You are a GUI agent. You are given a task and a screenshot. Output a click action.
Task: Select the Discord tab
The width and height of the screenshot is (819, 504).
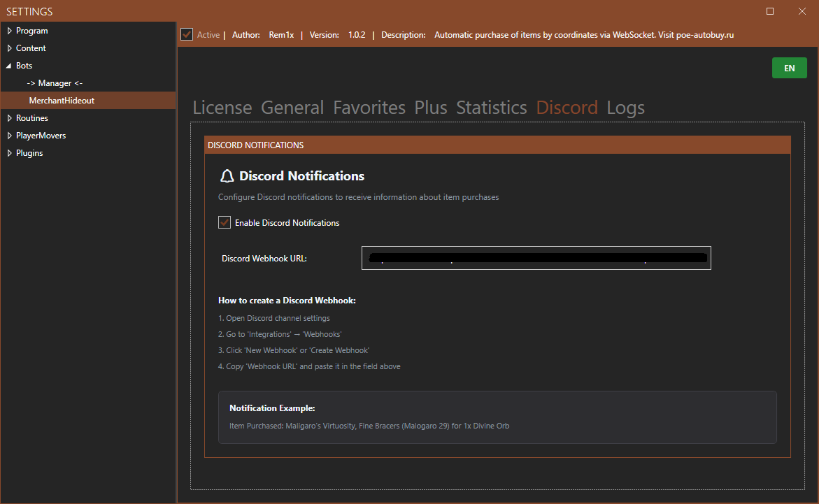[x=567, y=108]
